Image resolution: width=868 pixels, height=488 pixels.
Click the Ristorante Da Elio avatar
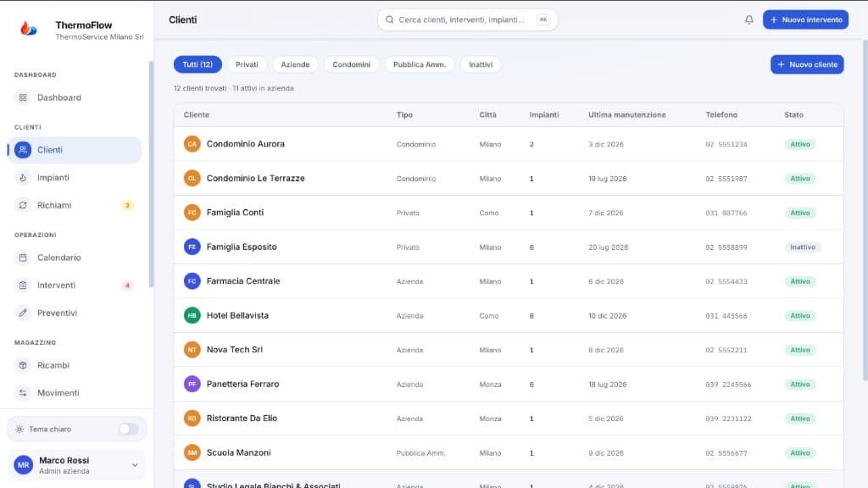pyautogui.click(x=192, y=419)
